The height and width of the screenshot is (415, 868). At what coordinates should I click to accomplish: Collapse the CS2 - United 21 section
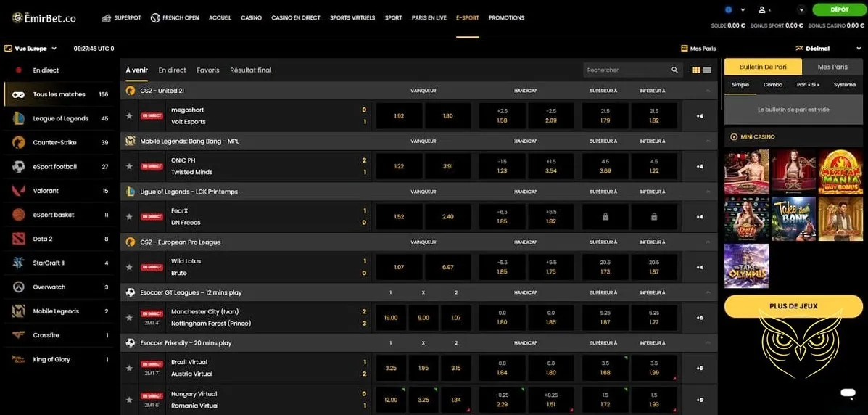pos(708,91)
